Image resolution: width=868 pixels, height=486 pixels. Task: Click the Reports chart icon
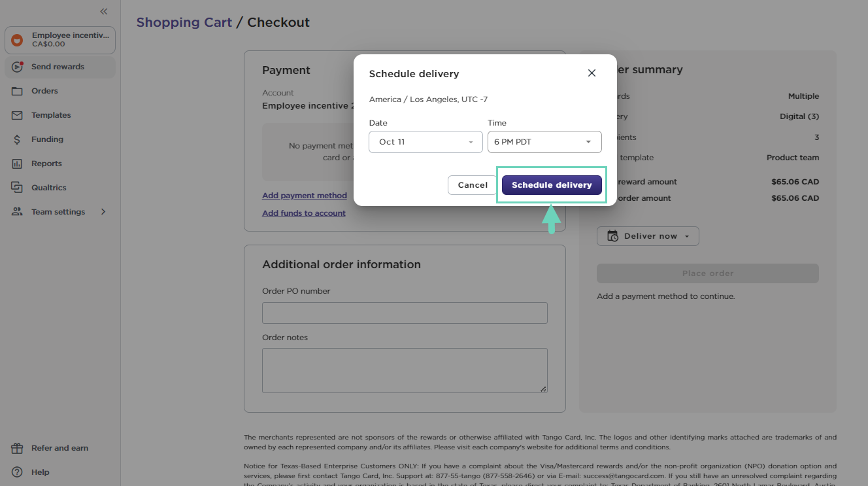click(x=18, y=164)
